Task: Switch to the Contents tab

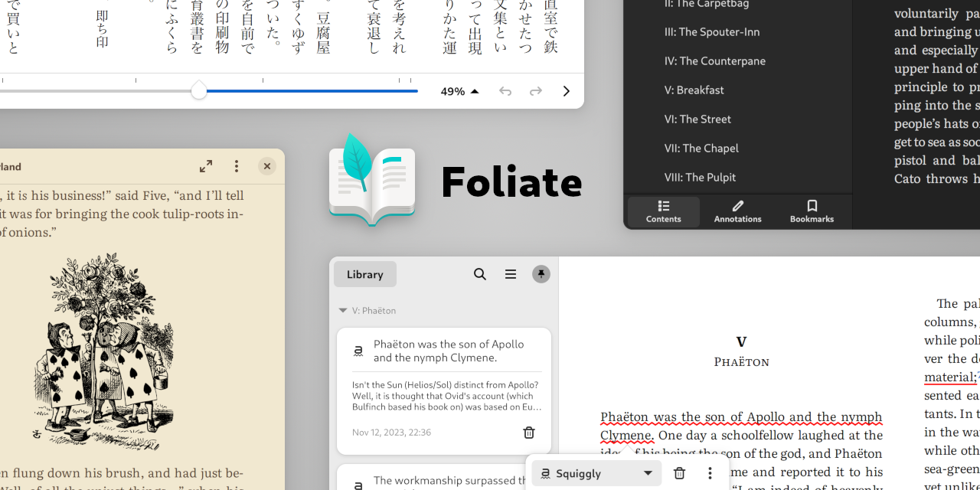Action: tap(664, 212)
